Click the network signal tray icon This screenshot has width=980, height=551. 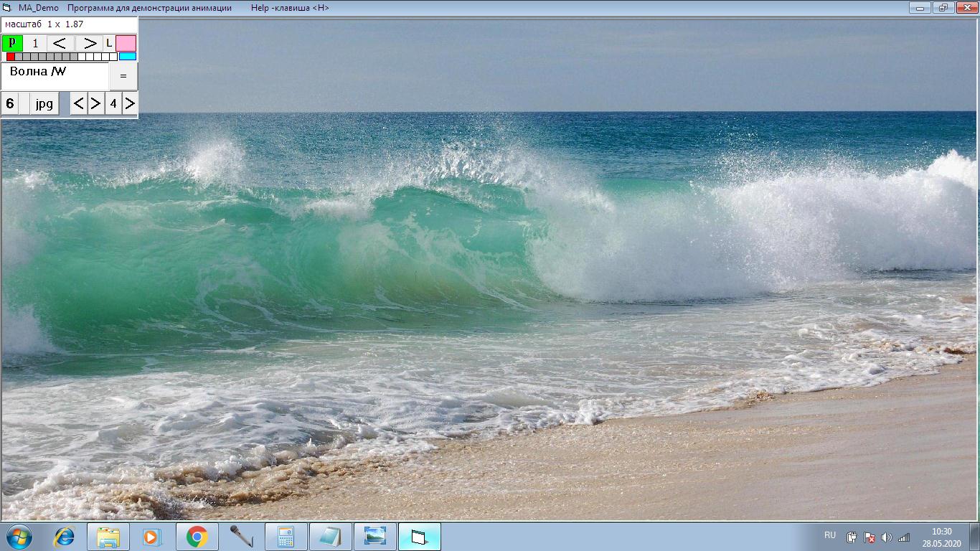[904, 537]
